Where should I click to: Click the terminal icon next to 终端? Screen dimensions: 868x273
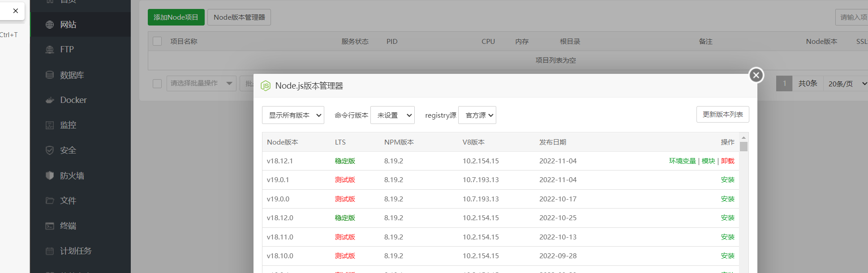click(50, 226)
